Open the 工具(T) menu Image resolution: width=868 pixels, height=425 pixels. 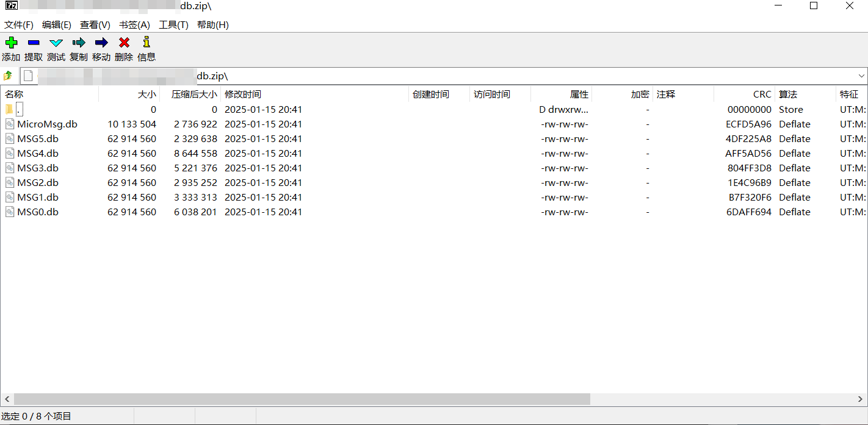coord(173,25)
